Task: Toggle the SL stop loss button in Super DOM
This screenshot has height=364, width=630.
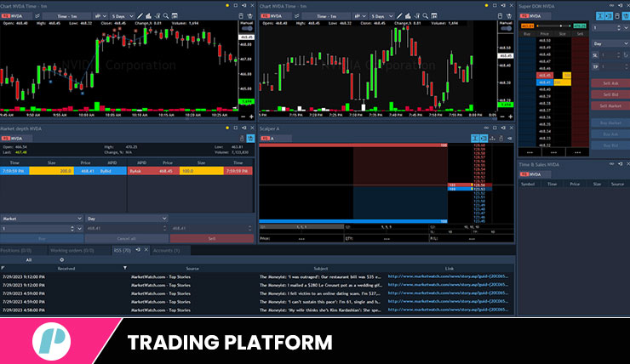Action: coord(595,55)
